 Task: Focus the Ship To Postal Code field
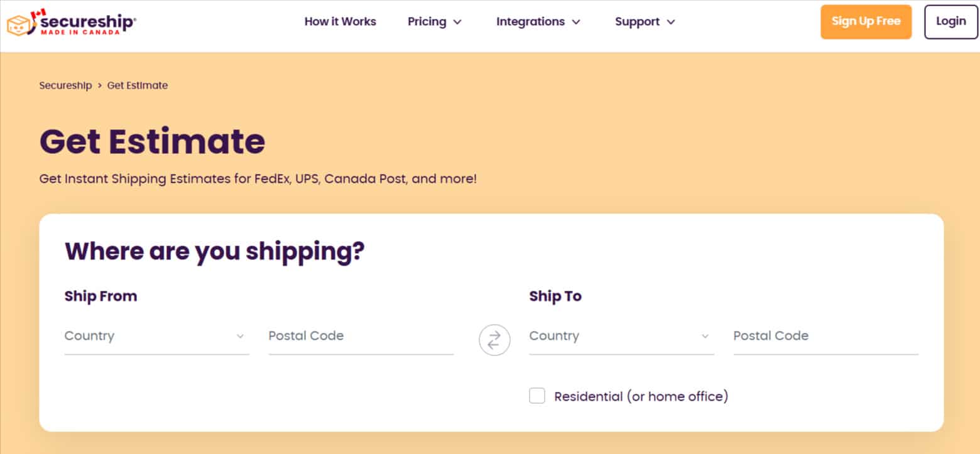[825, 336]
